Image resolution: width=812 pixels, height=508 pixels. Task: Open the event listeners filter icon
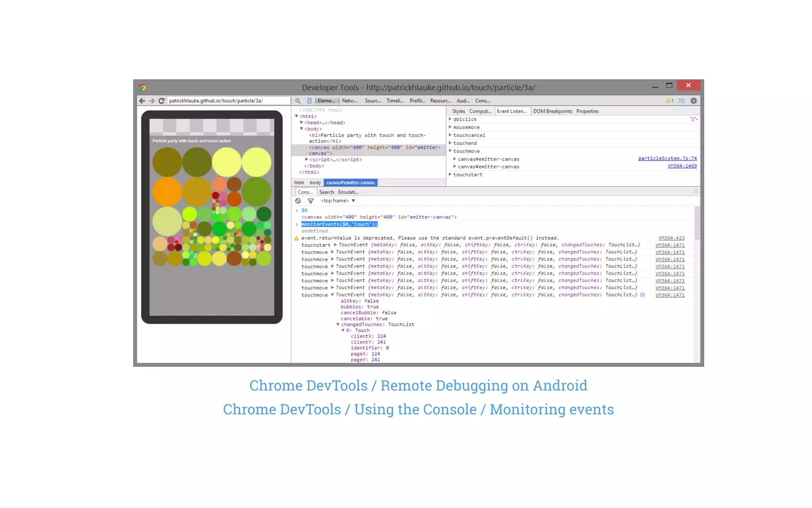693,119
